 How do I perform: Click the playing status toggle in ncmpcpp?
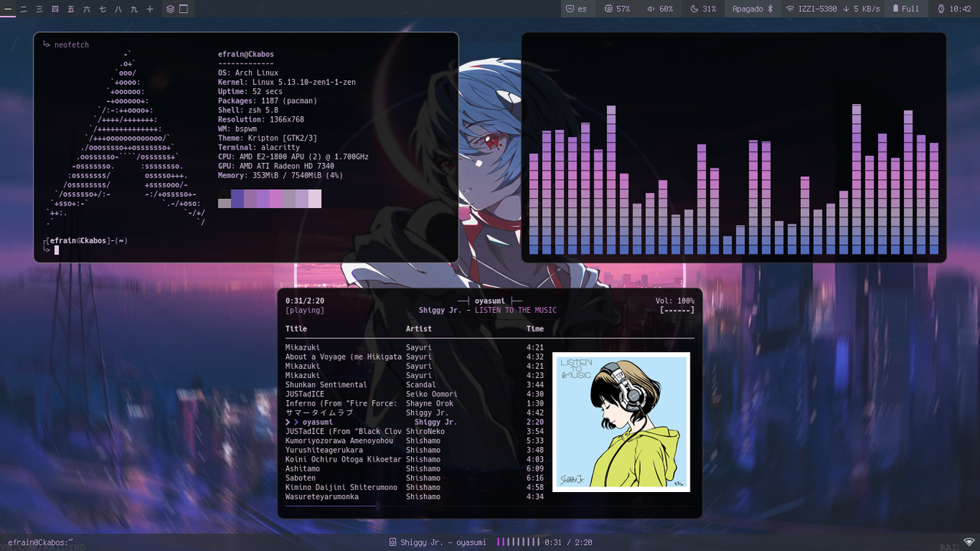(x=305, y=310)
